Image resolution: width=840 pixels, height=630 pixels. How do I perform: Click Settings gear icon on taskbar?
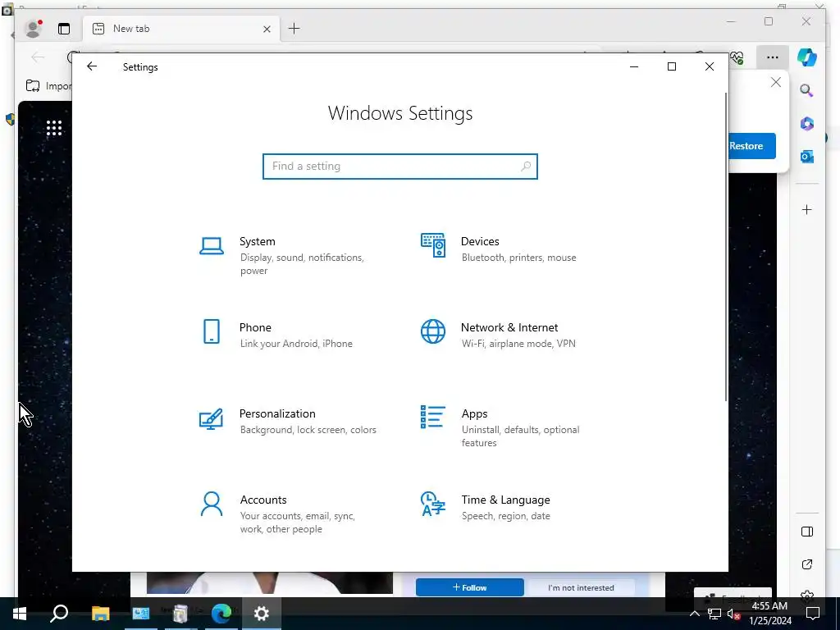[262, 614]
